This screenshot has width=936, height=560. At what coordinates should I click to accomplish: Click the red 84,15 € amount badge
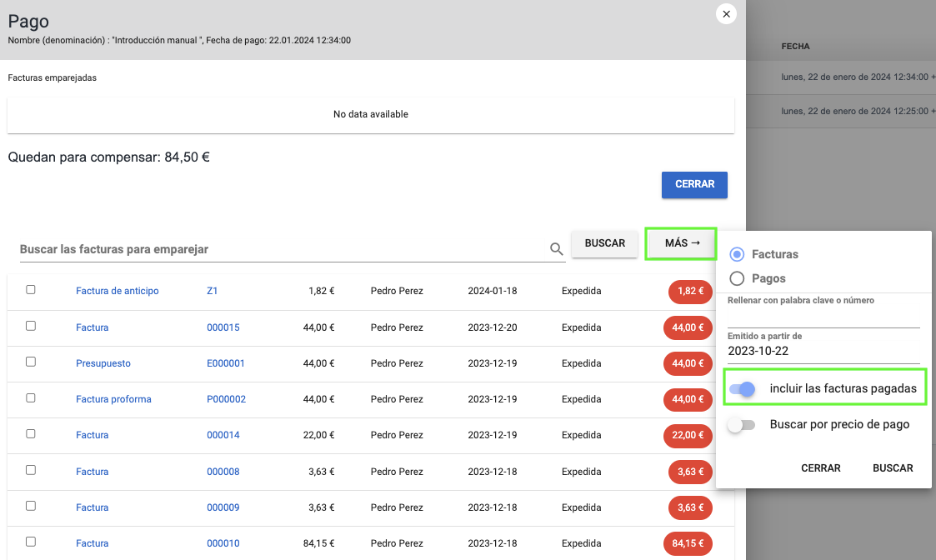pyautogui.click(x=688, y=544)
